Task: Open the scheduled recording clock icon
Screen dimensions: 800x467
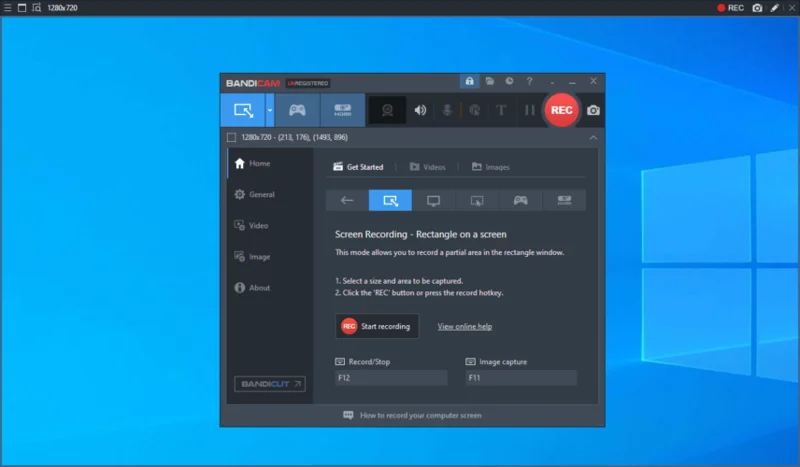Action: click(x=509, y=81)
